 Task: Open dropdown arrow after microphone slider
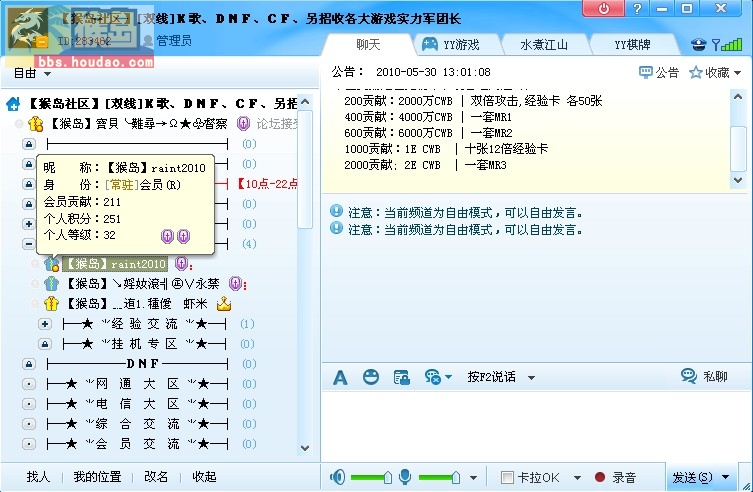click(473, 478)
